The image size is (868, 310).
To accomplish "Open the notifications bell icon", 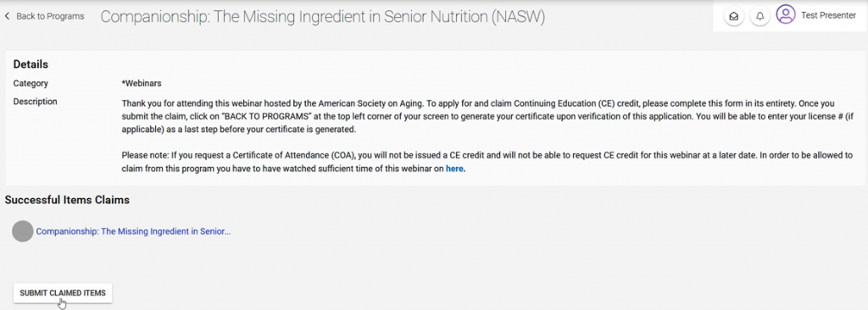I will 760,16.
